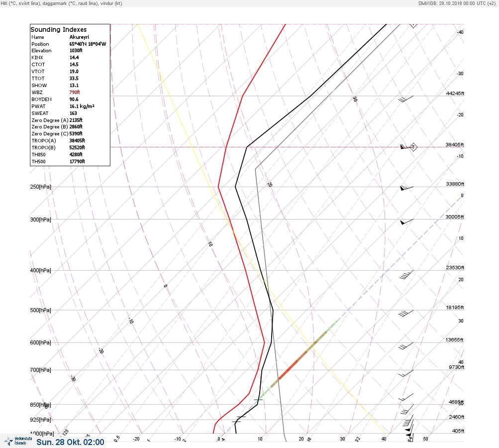Click the '500[hPa]' pressure label
The height and width of the screenshot is (448, 499).
tap(40, 310)
